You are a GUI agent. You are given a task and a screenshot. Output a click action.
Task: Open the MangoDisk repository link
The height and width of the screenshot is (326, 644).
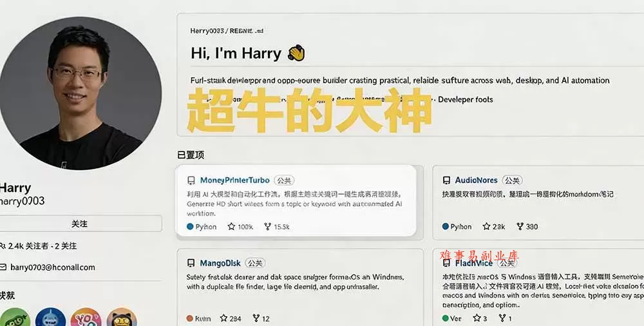220,263
